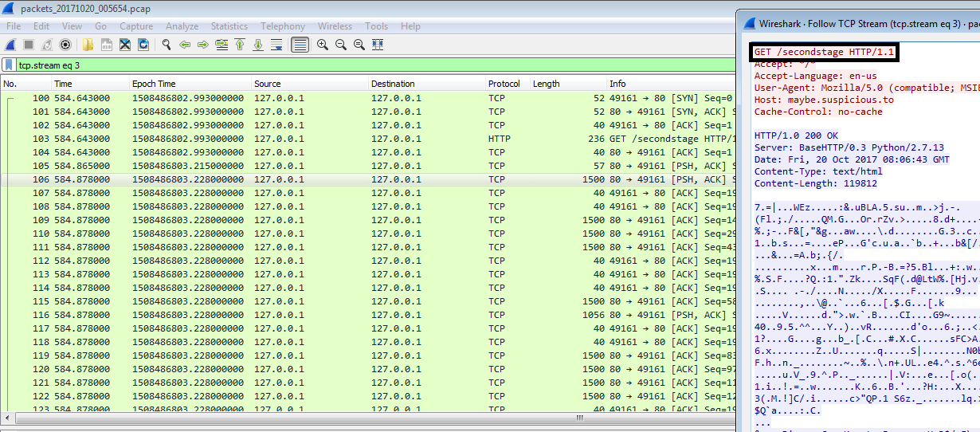Click Follow TCP Stream window title bar
The height and width of the screenshot is (432, 980).
(x=860, y=23)
